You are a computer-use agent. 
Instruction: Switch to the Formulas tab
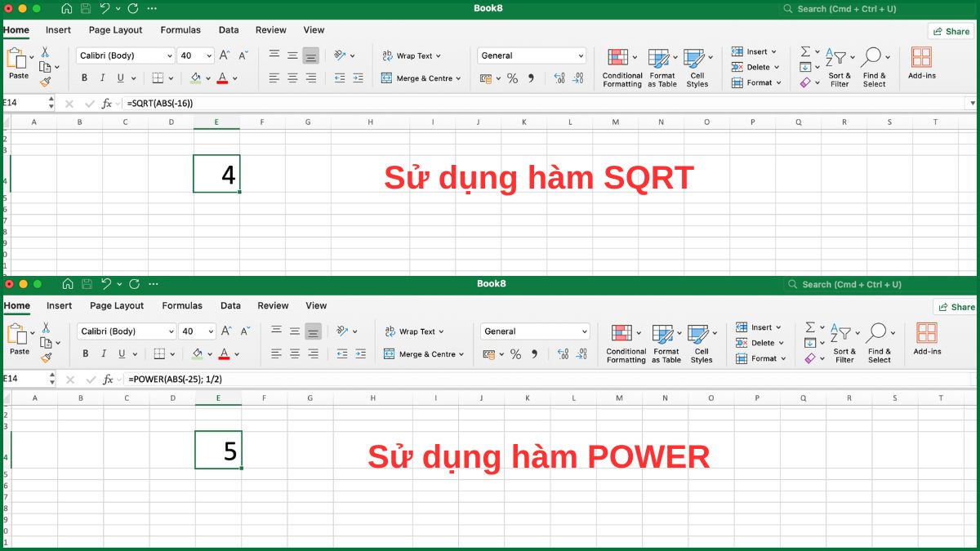[180, 29]
